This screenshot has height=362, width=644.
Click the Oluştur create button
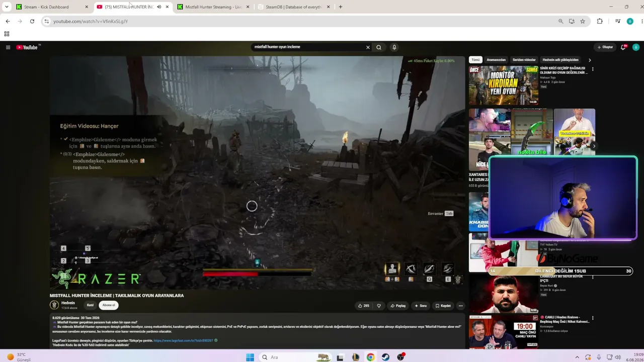click(x=605, y=47)
